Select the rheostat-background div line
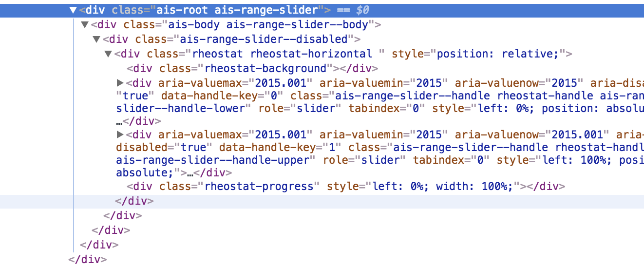 [x=252, y=68]
